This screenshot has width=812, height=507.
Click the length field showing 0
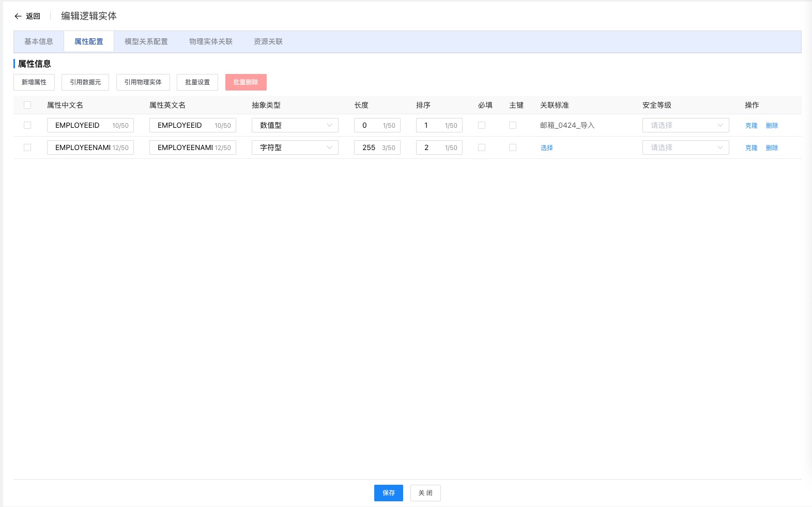click(377, 125)
